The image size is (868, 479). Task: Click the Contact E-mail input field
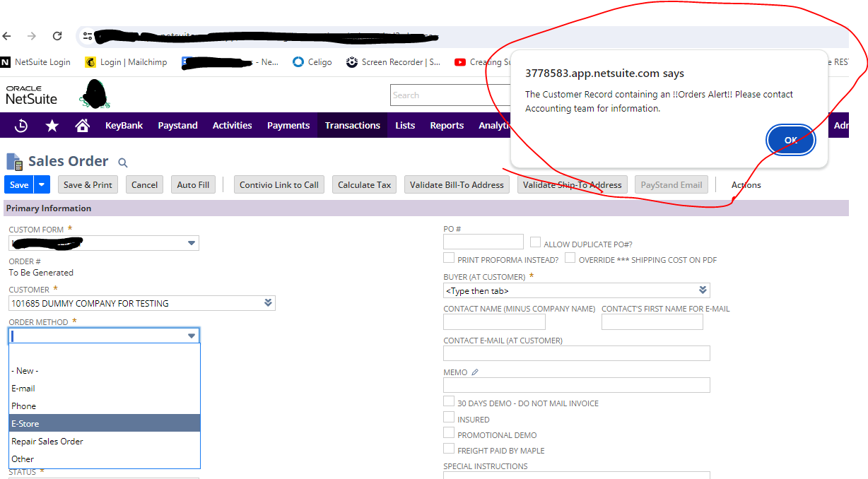point(576,353)
